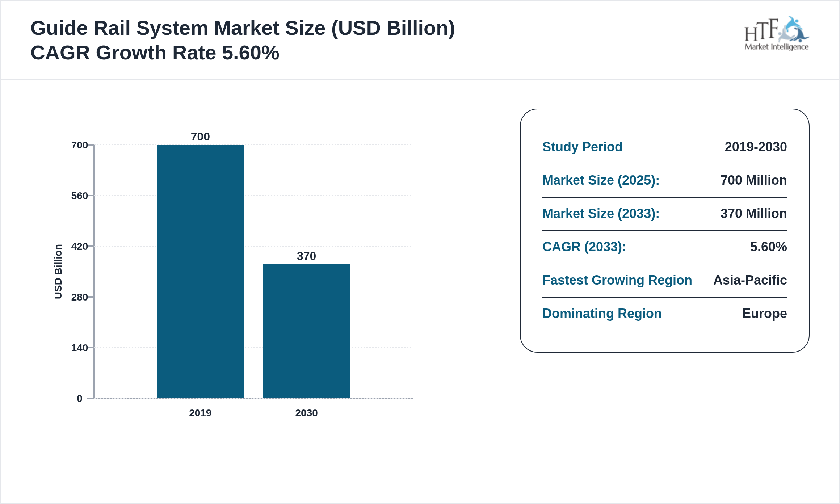Click the '700' y-axis tick label
Image resolution: width=840 pixels, height=504 pixels.
[x=80, y=145]
